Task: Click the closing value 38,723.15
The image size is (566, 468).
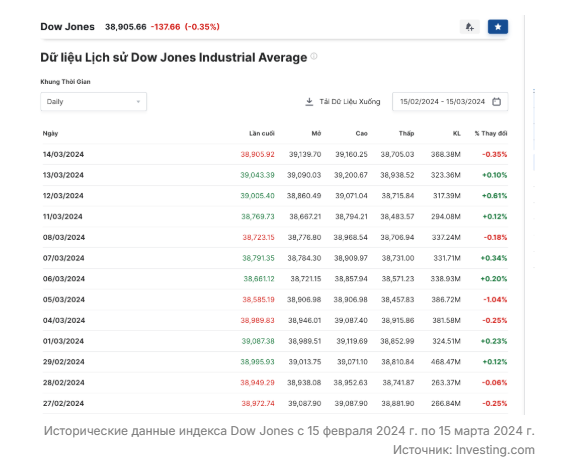Action: pyautogui.click(x=258, y=237)
